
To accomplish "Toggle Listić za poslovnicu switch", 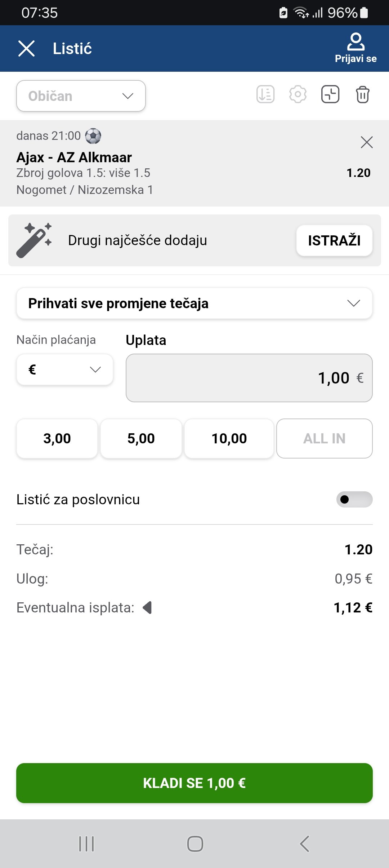I will point(354,499).
